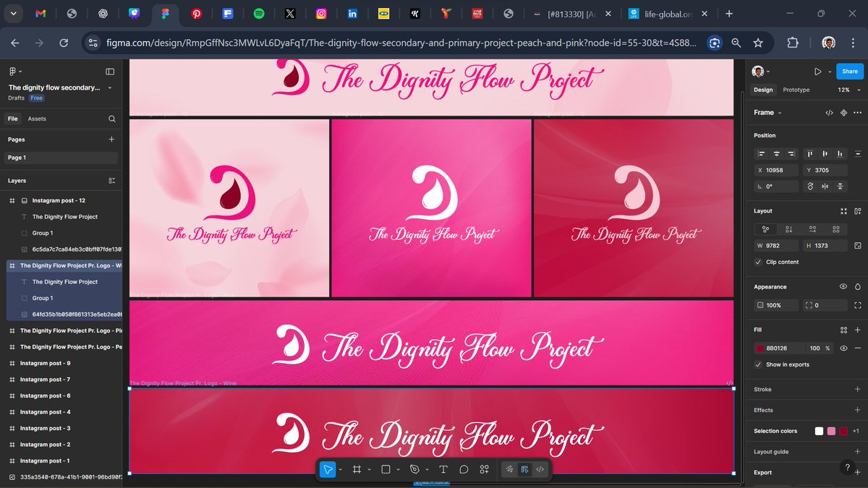Viewport: 868px width, 488px height.
Task: Add a stroke with plus icon
Action: [x=858, y=389]
